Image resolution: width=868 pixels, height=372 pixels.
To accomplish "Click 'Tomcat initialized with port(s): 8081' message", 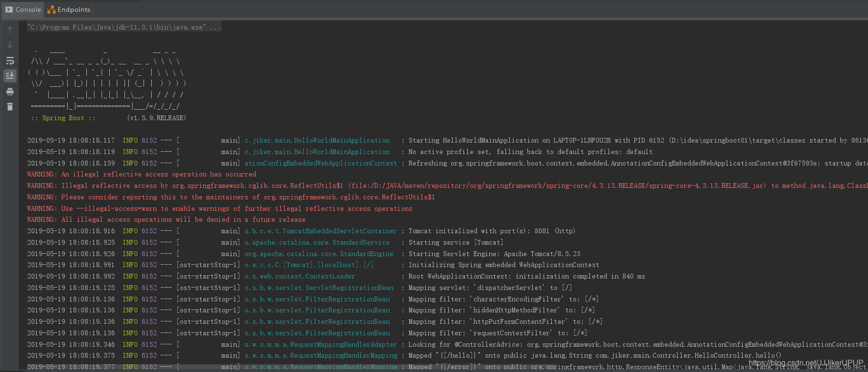I will pyautogui.click(x=492, y=231).
